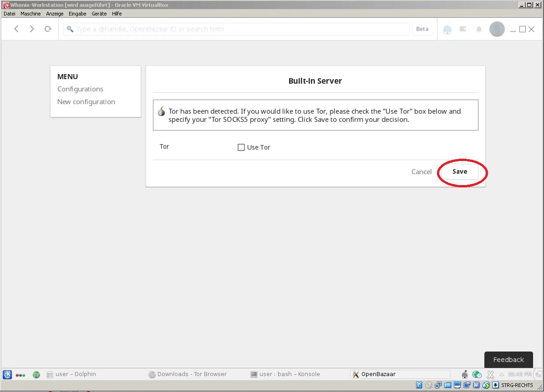The image size is (544, 392).
Task: Go back with the left arrow icon
Action: coord(16,29)
